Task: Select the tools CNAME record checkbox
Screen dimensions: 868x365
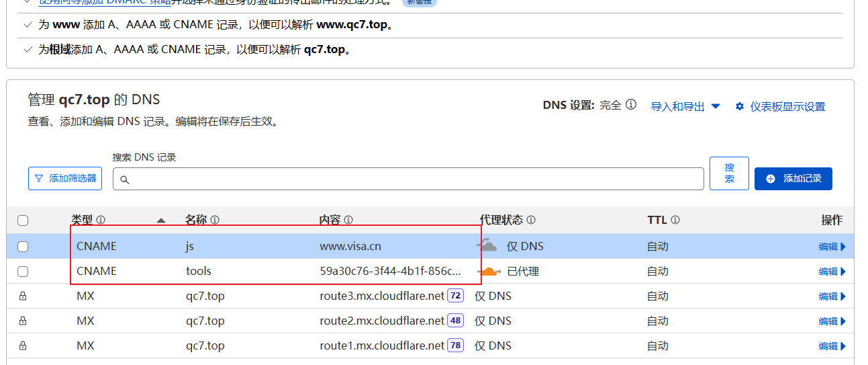Action: 23,272
